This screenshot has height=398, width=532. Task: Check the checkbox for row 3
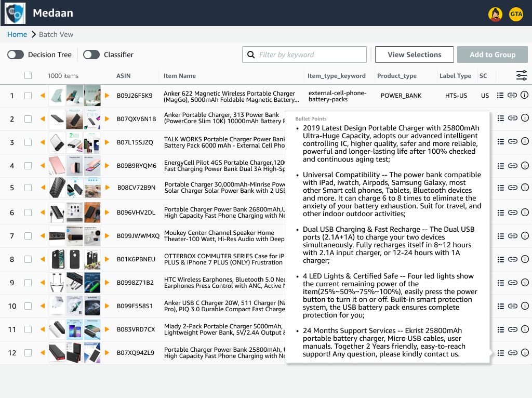[x=28, y=142]
